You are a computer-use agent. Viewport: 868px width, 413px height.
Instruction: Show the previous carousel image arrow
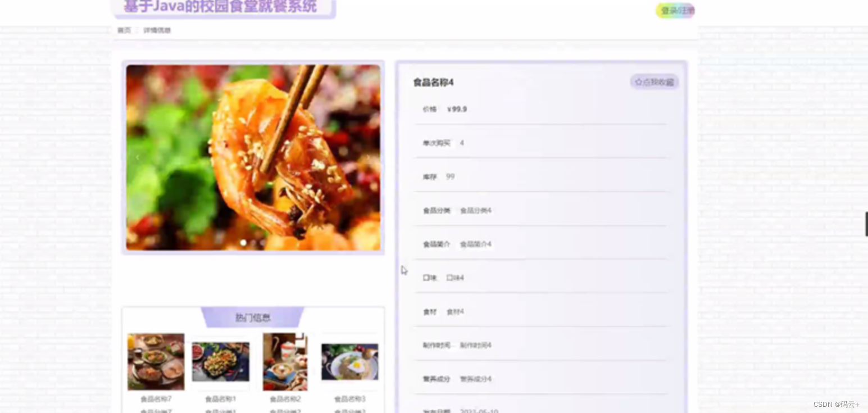(x=137, y=157)
